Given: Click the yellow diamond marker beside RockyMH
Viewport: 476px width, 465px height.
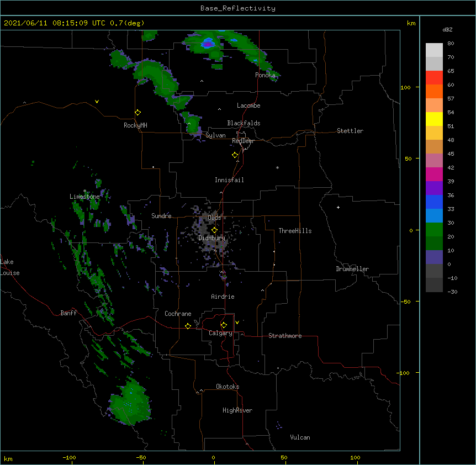Looking at the screenshot, I should point(137,113).
